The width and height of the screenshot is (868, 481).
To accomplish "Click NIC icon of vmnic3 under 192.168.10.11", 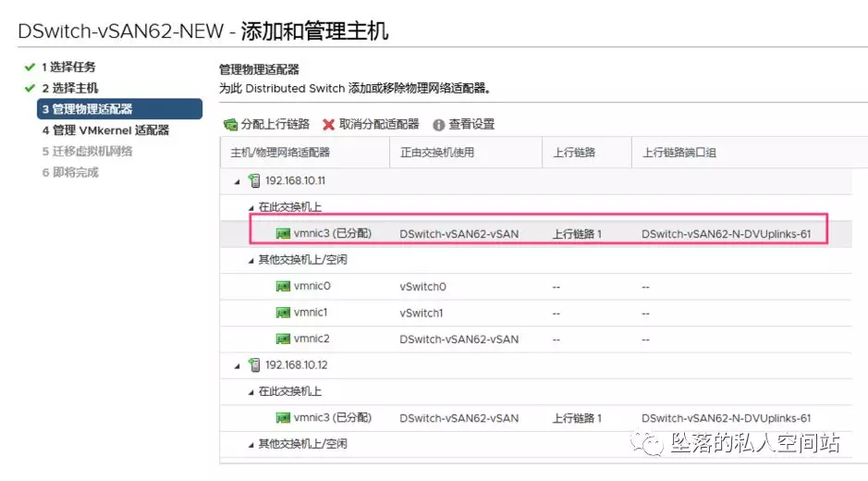I will click(x=283, y=233).
